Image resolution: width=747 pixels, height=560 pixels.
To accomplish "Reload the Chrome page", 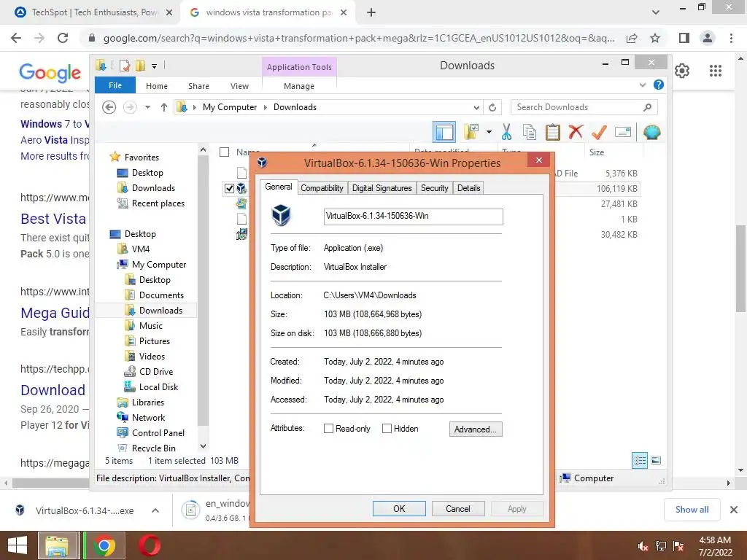I will (x=63, y=38).
